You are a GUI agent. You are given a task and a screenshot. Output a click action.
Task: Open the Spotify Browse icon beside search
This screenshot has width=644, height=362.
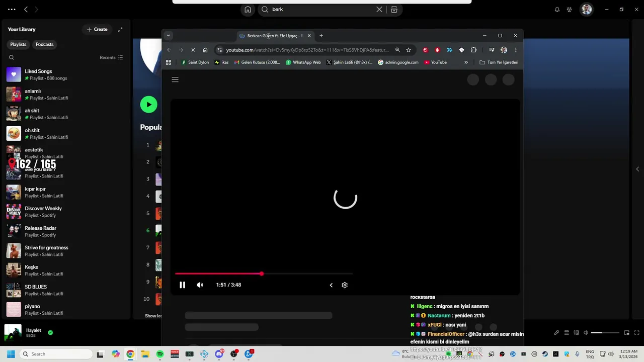point(394,10)
